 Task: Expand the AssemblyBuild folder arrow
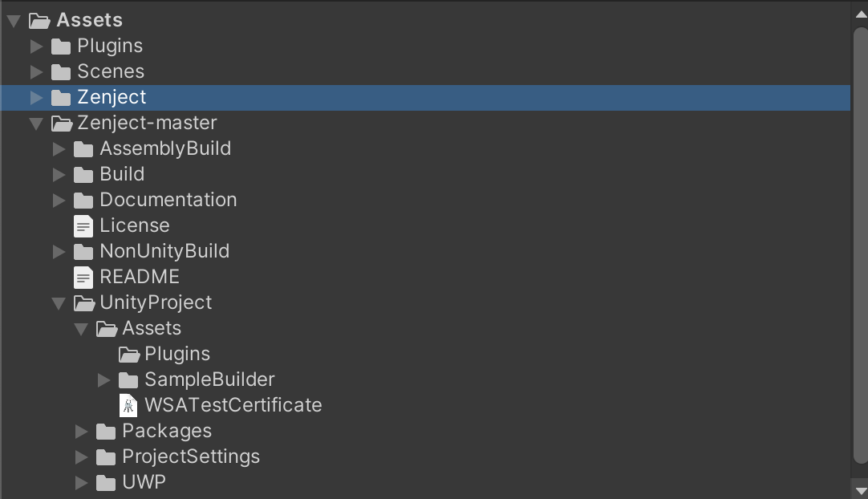[59, 149]
